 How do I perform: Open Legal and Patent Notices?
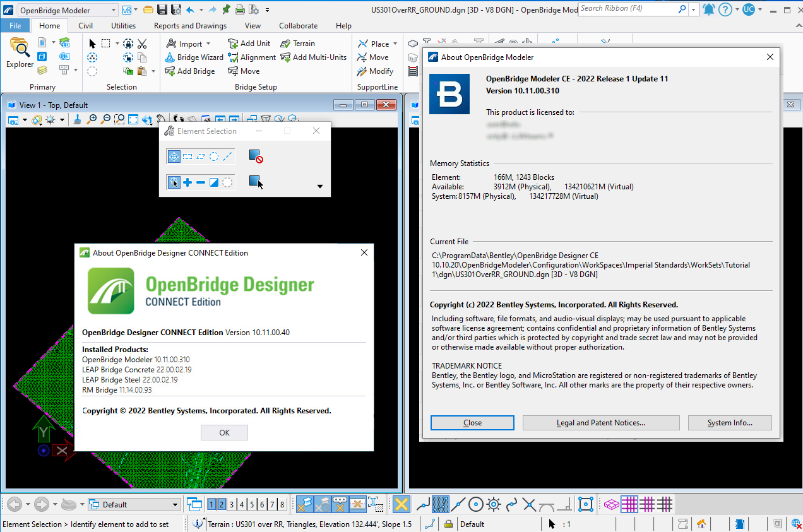(601, 423)
